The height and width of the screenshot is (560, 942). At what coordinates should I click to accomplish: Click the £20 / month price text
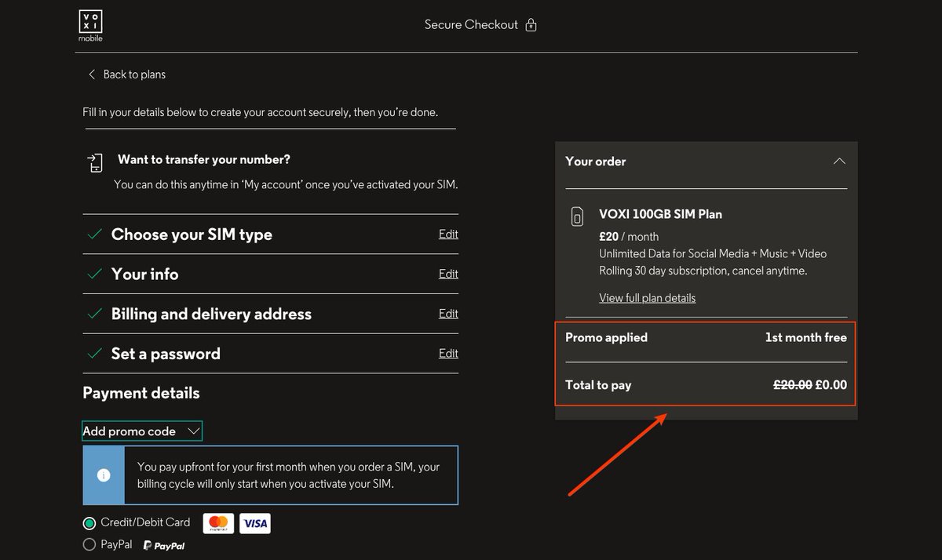click(629, 237)
